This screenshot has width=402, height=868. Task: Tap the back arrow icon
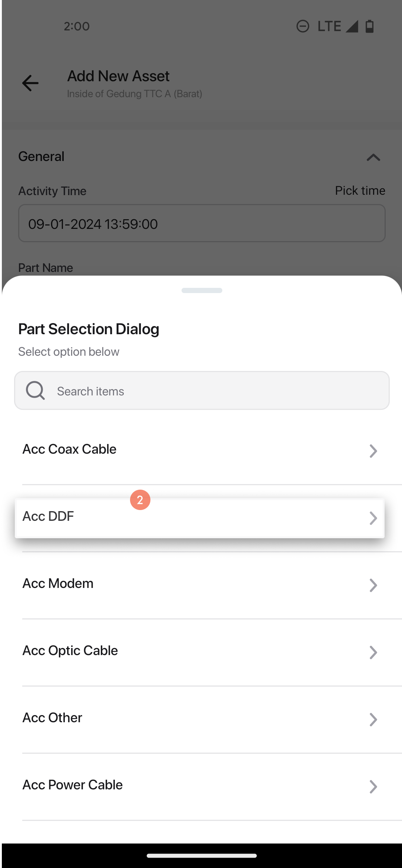30,83
